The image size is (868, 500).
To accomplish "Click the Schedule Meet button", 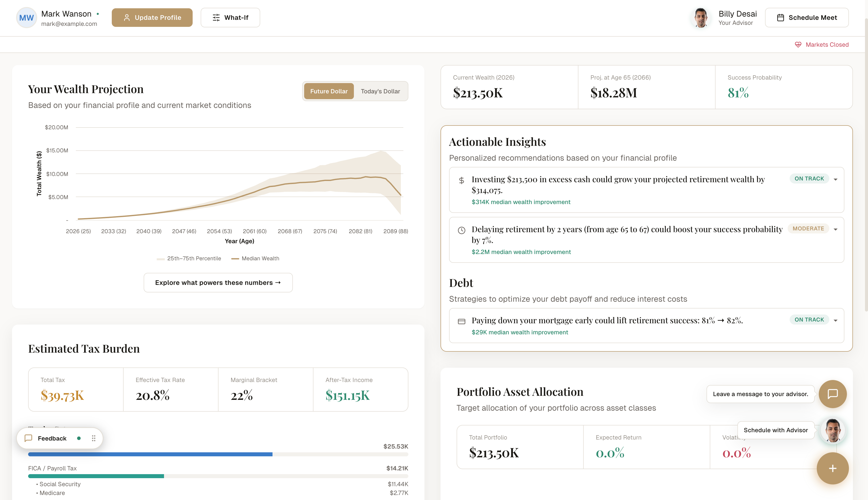I will click(806, 18).
